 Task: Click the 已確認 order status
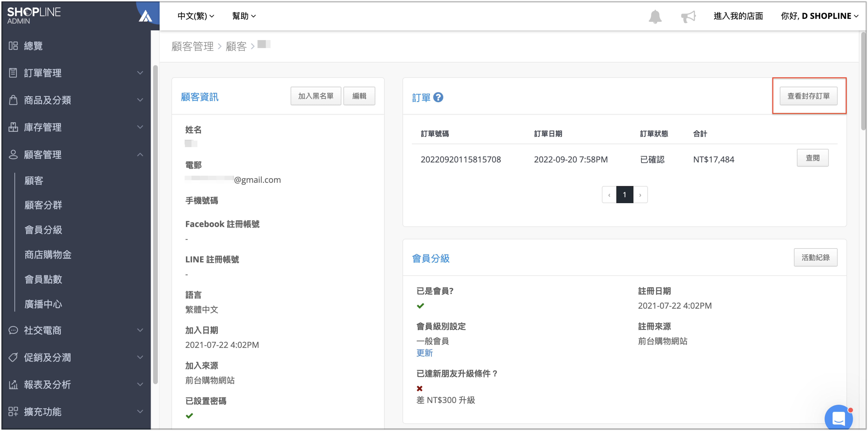(x=652, y=159)
